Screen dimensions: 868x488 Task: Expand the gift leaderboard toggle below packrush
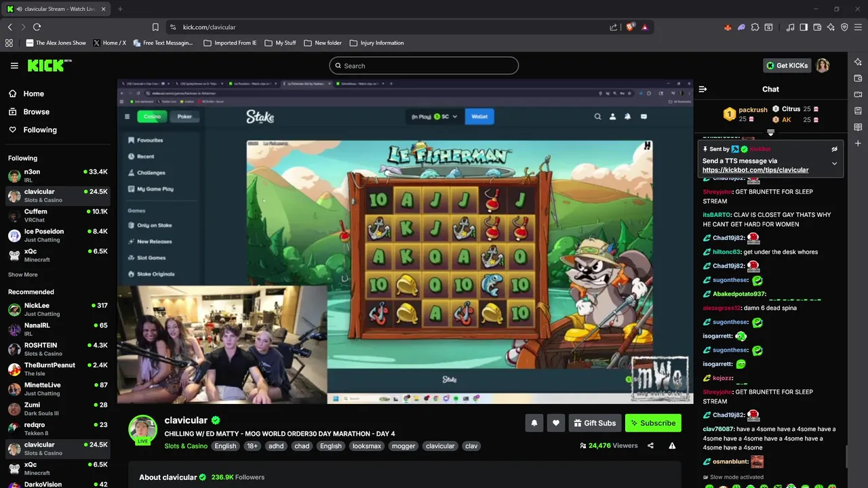[770, 132]
